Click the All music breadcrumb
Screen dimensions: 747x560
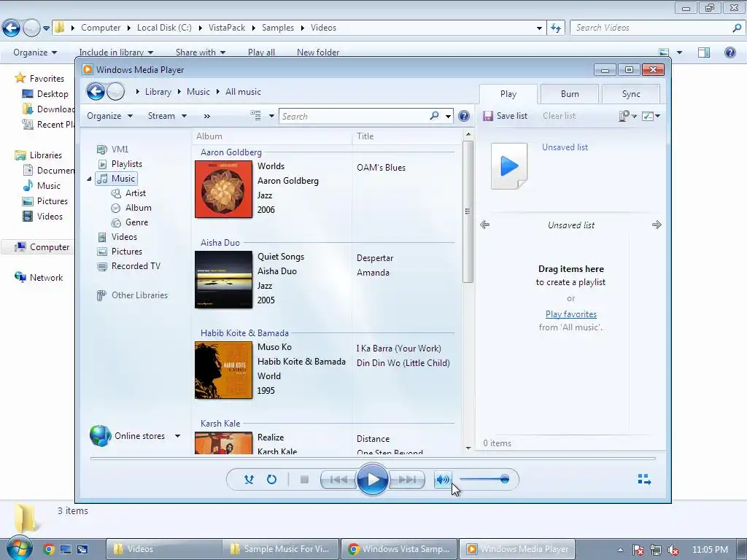click(x=243, y=92)
